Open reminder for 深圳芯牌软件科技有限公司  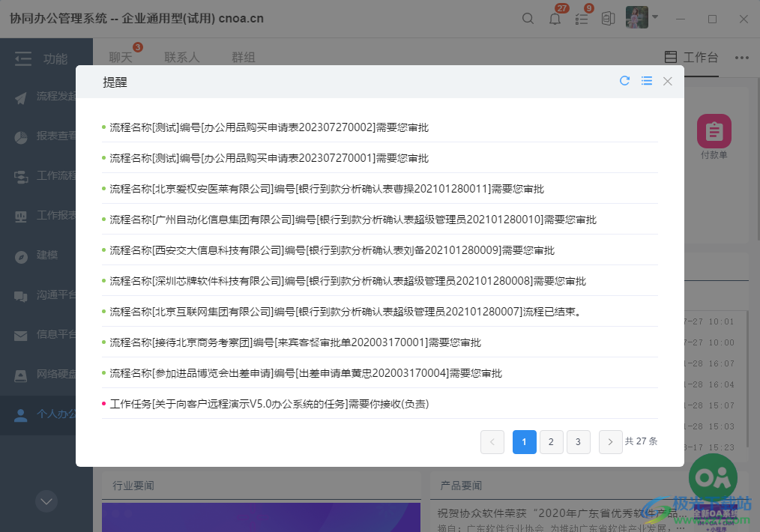[348, 281]
